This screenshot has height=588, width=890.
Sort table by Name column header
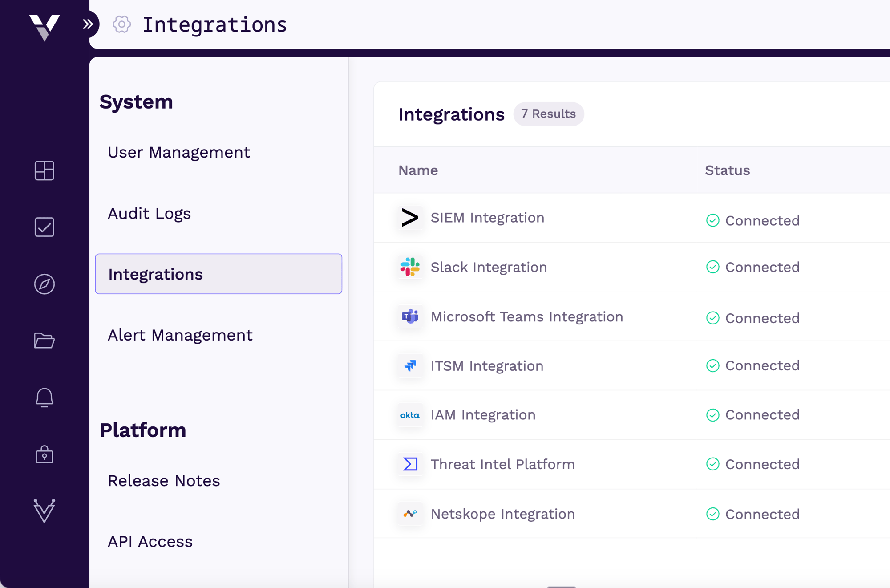pos(418,170)
